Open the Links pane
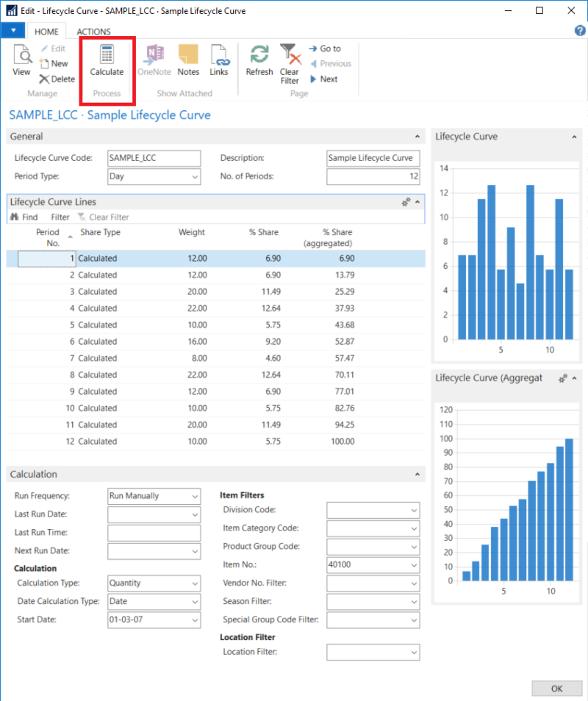 point(220,62)
